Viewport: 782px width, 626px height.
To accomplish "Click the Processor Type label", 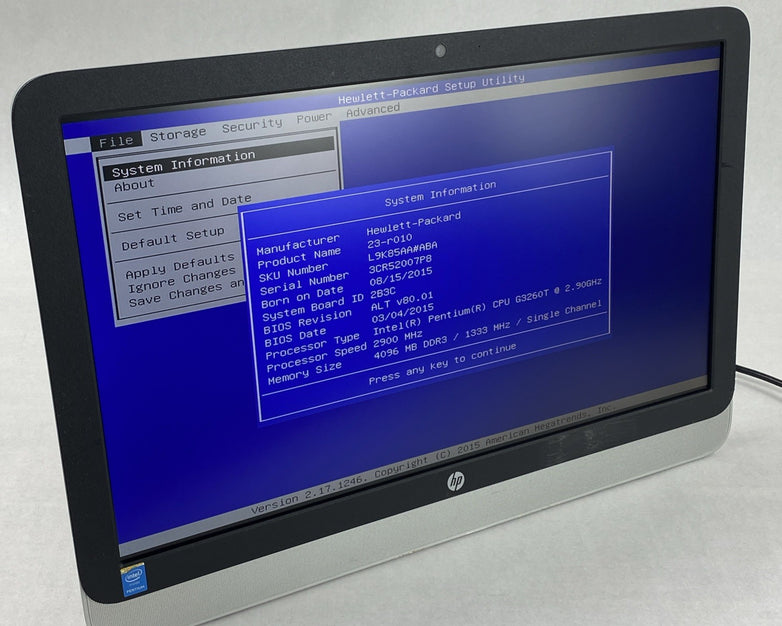I will pyautogui.click(x=312, y=346).
